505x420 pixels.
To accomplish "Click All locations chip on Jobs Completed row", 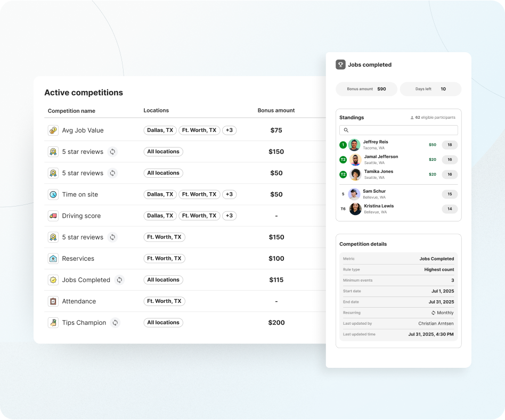I will click(x=164, y=279).
